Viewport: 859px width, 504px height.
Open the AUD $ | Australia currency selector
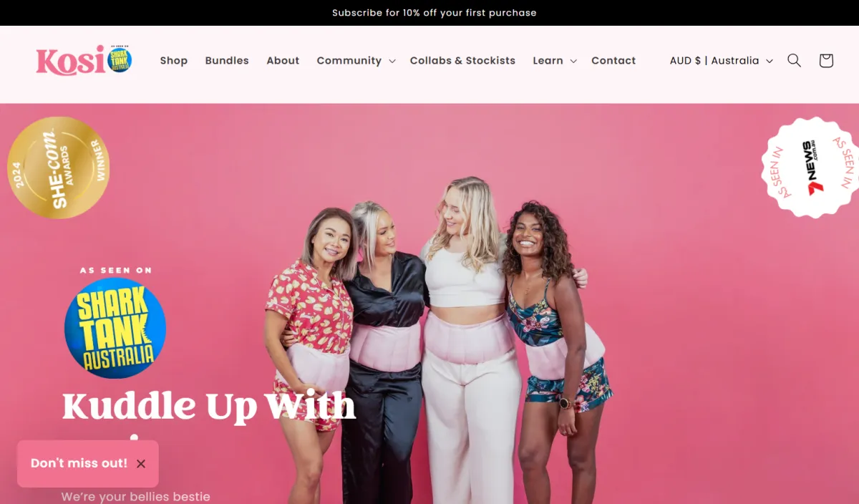[x=722, y=61]
